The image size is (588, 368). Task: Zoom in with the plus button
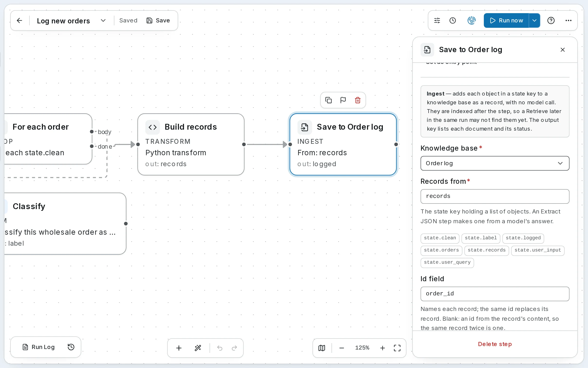[x=383, y=348]
